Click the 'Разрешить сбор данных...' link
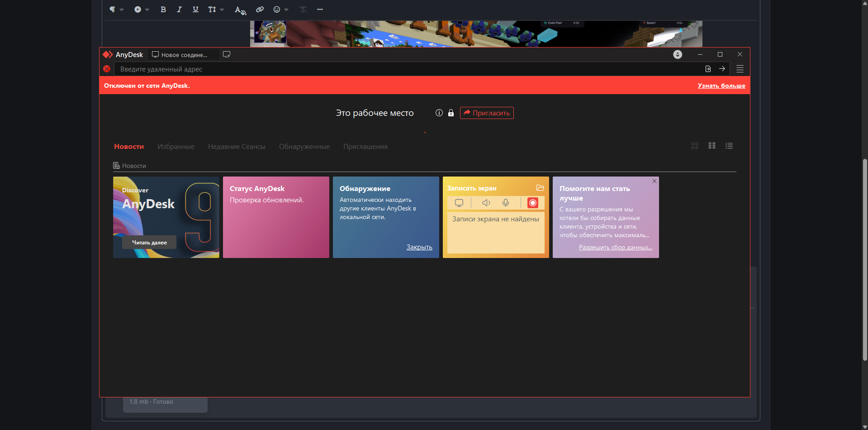The image size is (868, 430). (616, 248)
